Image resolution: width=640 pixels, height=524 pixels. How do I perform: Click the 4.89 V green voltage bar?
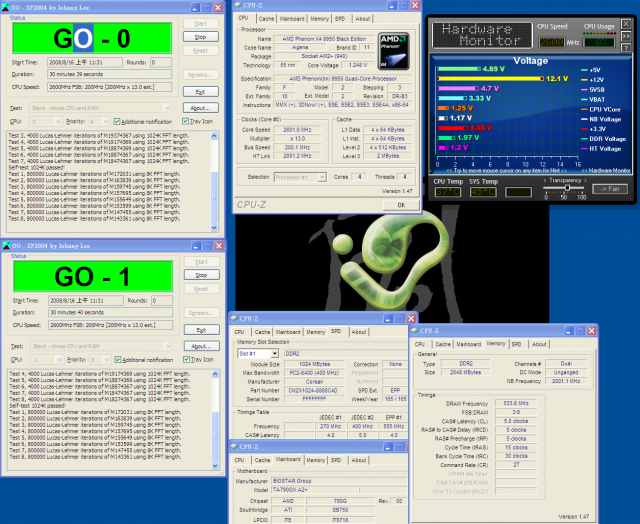(x=459, y=69)
